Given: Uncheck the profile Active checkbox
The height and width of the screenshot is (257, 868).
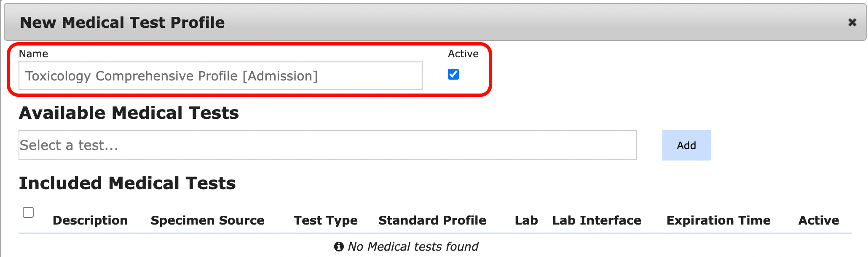Looking at the screenshot, I should pyautogui.click(x=453, y=75).
